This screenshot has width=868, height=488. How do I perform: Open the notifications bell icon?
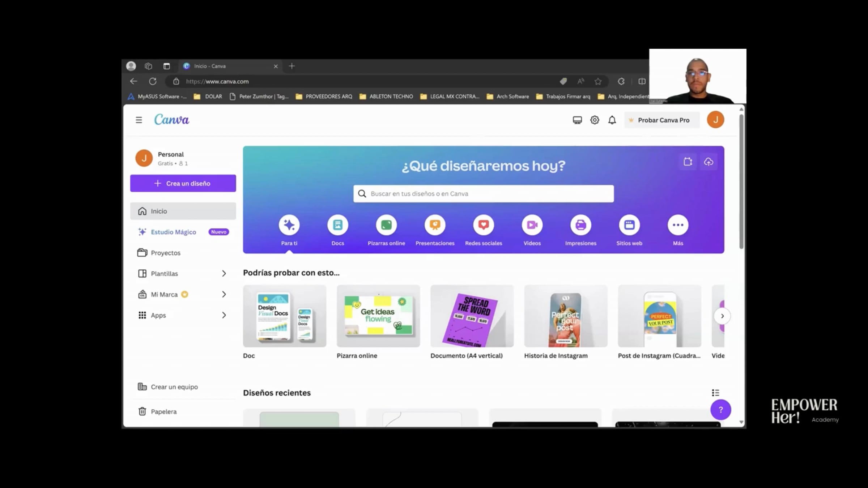point(612,120)
